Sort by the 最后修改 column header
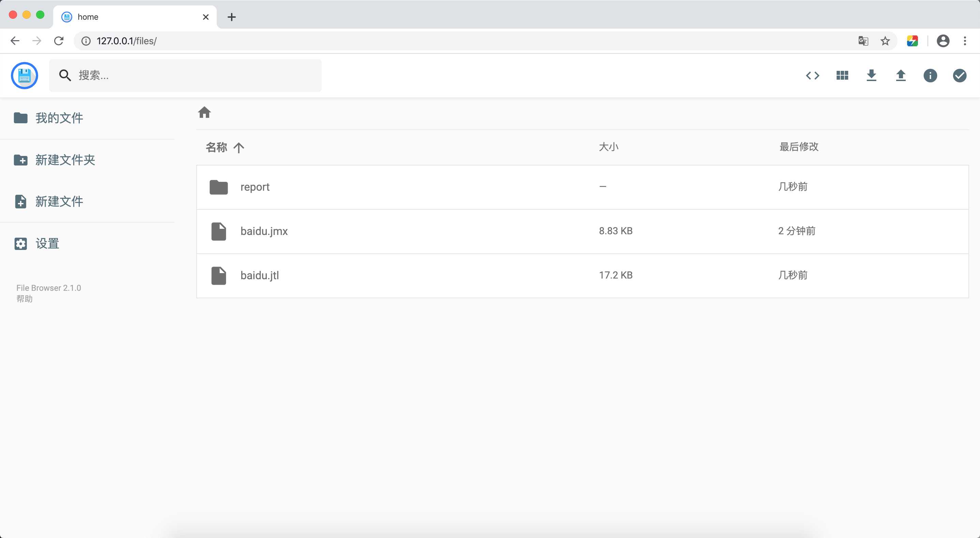980x538 pixels. 799,147
